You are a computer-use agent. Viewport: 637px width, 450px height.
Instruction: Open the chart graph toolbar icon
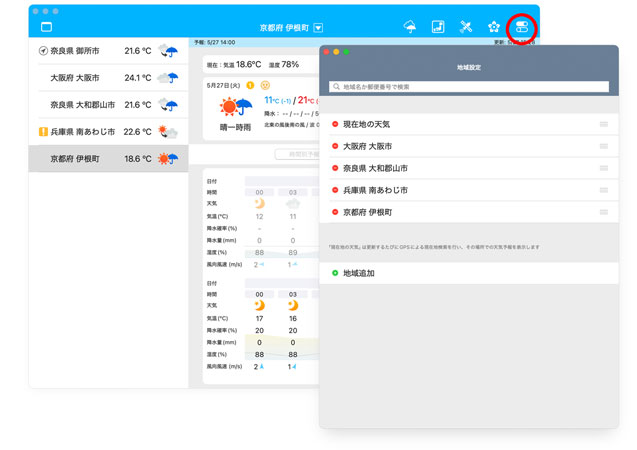click(x=438, y=27)
